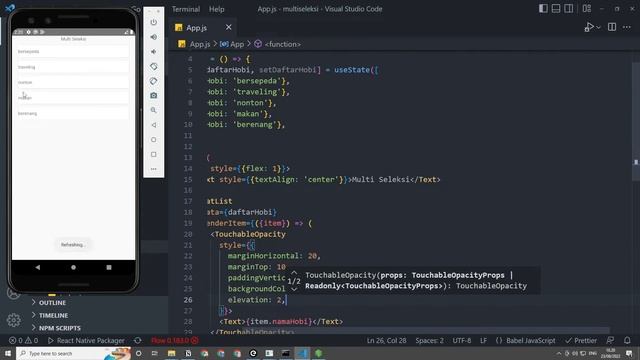The image size is (640, 360).
Task: Show errors and warnings in status bar
Action: [x=24, y=340]
